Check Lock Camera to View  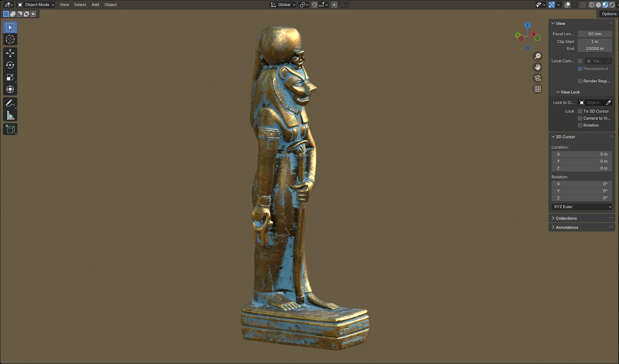[580, 118]
